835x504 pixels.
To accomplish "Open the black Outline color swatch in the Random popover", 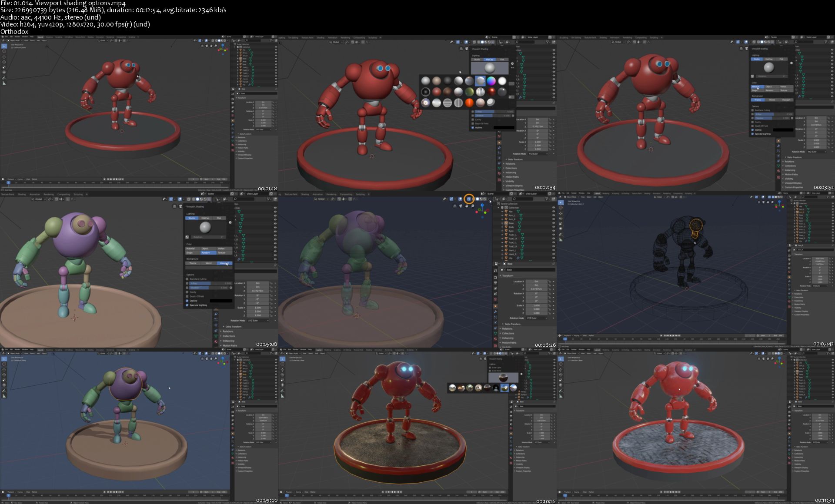I will (221, 301).
